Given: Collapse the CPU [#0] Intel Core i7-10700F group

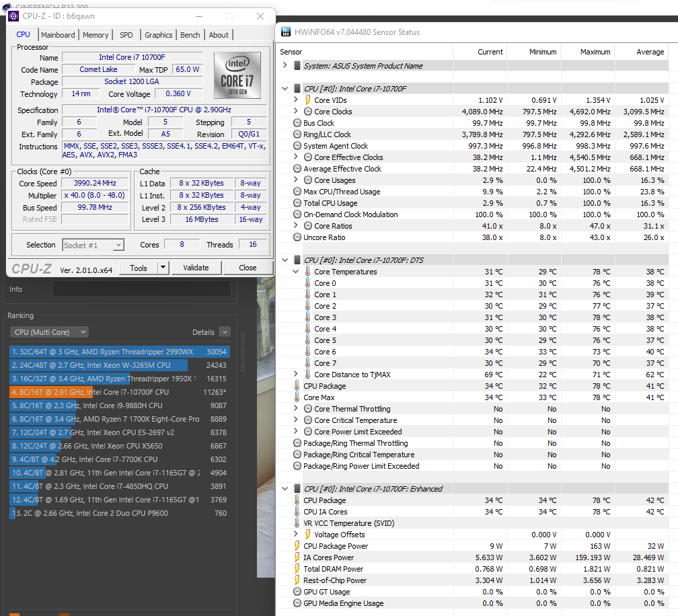Looking at the screenshot, I should (x=285, y=89).
